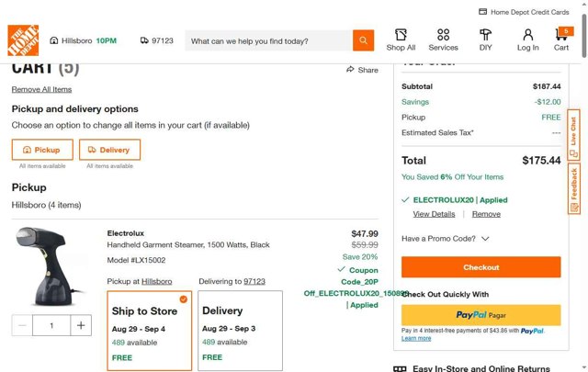This screenshot has width=588, height=372.
Task: Open Home Depot Credit Cards link
Action: 524,12
